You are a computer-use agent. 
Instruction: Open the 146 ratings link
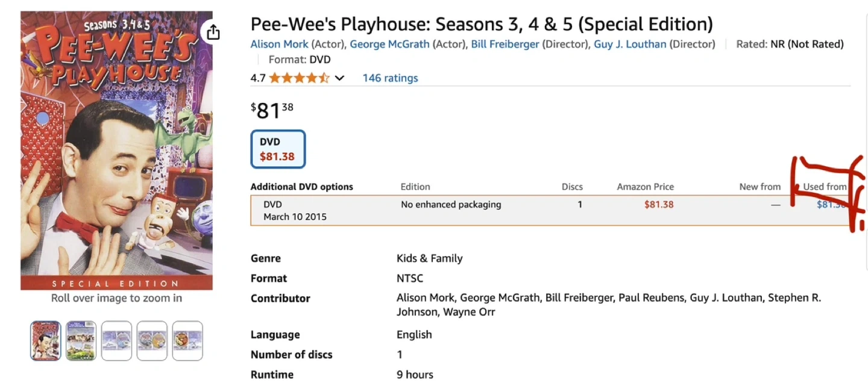390,78
